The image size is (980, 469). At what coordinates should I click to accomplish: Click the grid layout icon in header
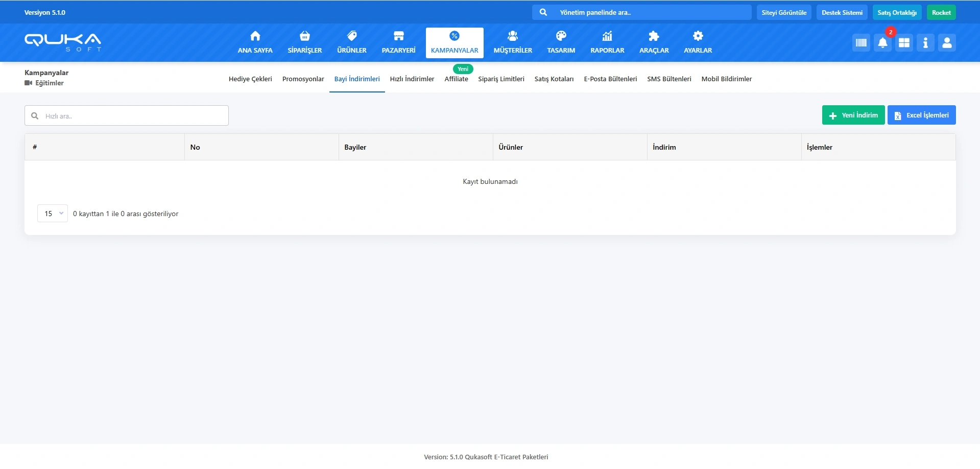coord(904,43)
